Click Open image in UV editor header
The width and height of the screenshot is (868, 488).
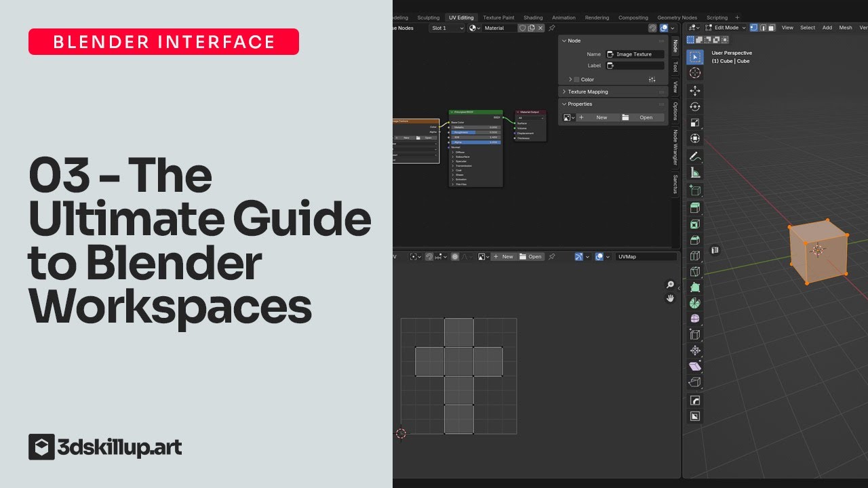point(531,257)
